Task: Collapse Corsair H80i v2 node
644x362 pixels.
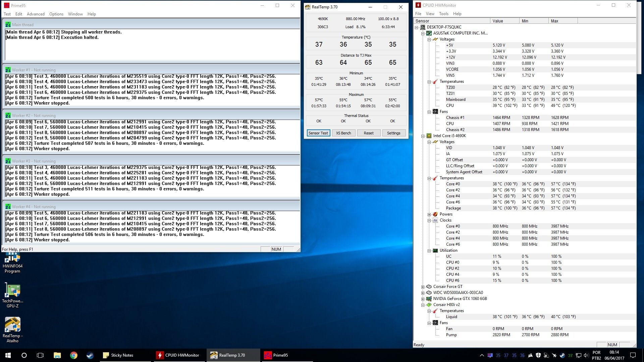Action: (x=423, y=305)
